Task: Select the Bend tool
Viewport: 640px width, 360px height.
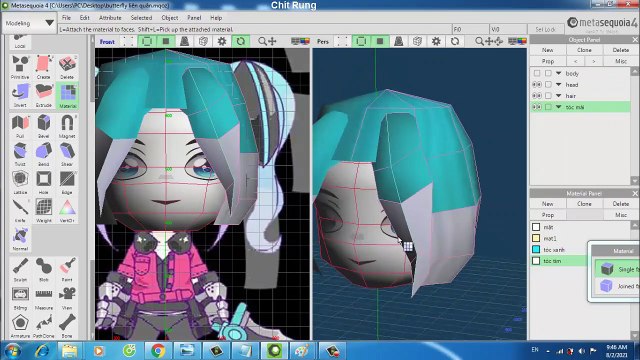Action: 43,154
